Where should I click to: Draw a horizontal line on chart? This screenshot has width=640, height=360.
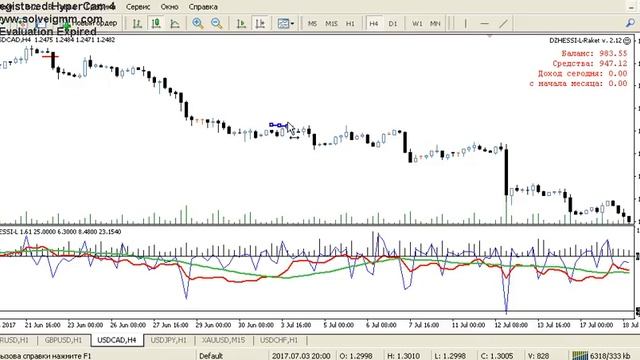point(484,23)
